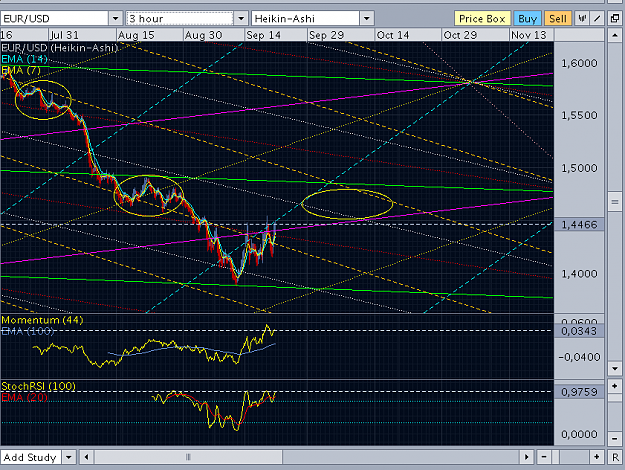This screenshot has height=470, width=625.
Task: Open the chart studies indicator icon
Action: click(x=582, y=18)
